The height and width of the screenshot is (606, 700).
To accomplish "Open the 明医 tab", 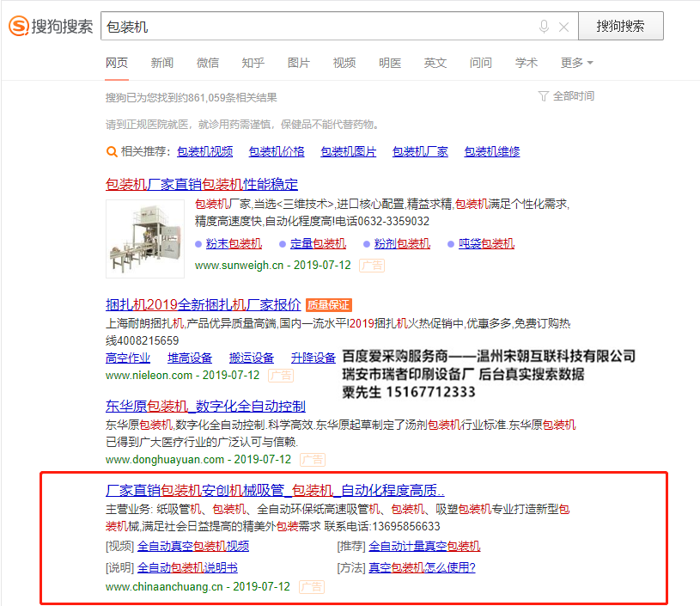I will coord(390,63).
